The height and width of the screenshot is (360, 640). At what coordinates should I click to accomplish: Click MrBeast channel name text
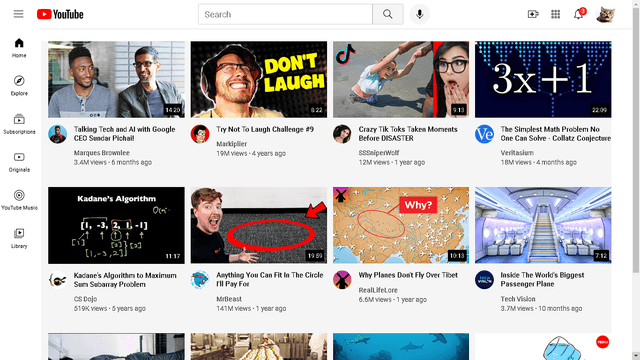pos(229,299)
